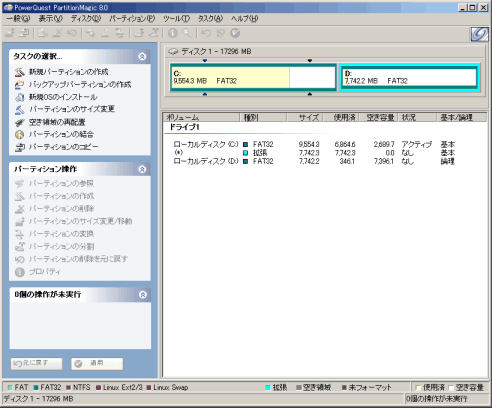Click the info icon beside プロパティ
The image size is (492, 408).
tap(20, 272)
